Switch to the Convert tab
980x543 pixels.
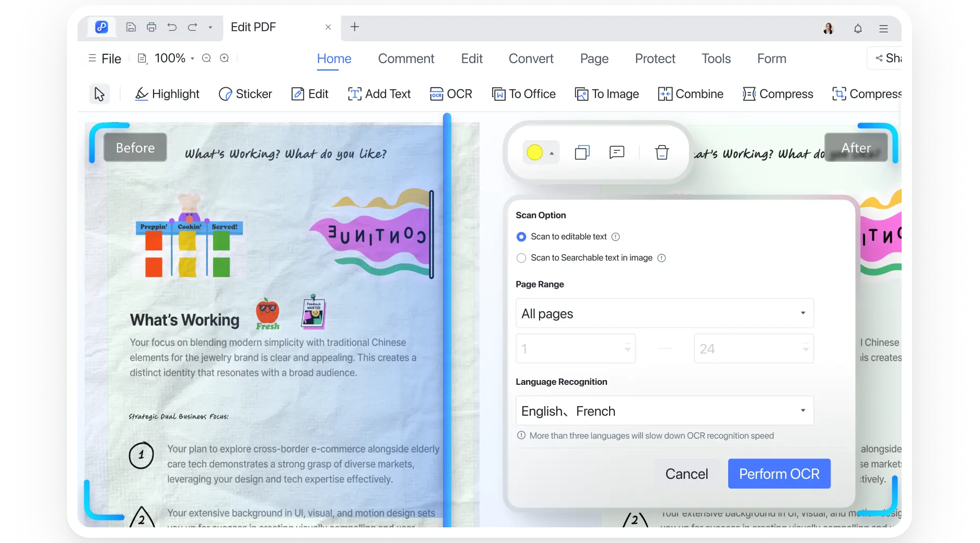click(x=531, y=58)
